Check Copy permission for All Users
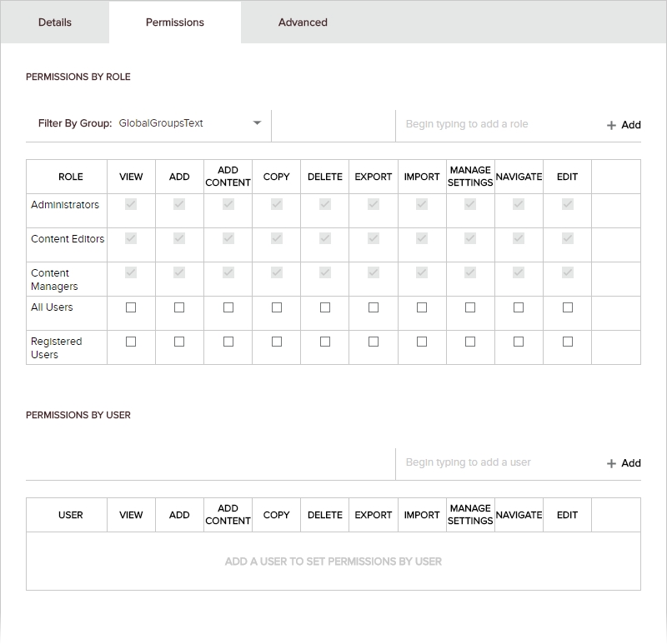This screenshot has width=667, height=644. [277, 307]
